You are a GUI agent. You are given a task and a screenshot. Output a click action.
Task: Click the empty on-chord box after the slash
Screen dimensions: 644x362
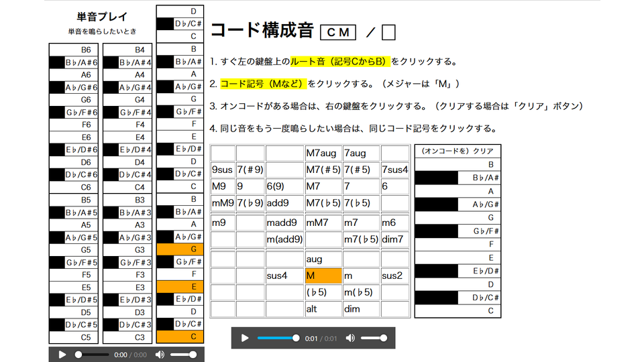(x=388, y=32)
